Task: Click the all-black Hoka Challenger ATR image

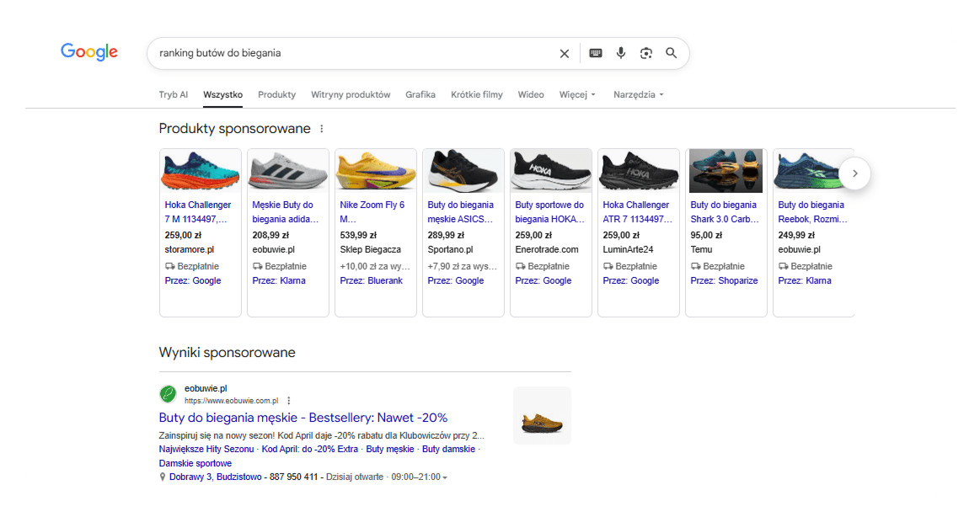Action: [x=638, y=170]
